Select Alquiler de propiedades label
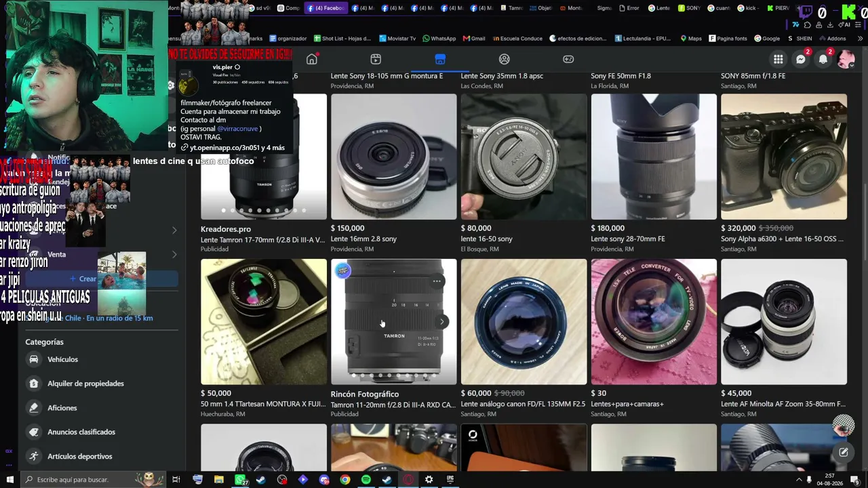 [85, 384]
